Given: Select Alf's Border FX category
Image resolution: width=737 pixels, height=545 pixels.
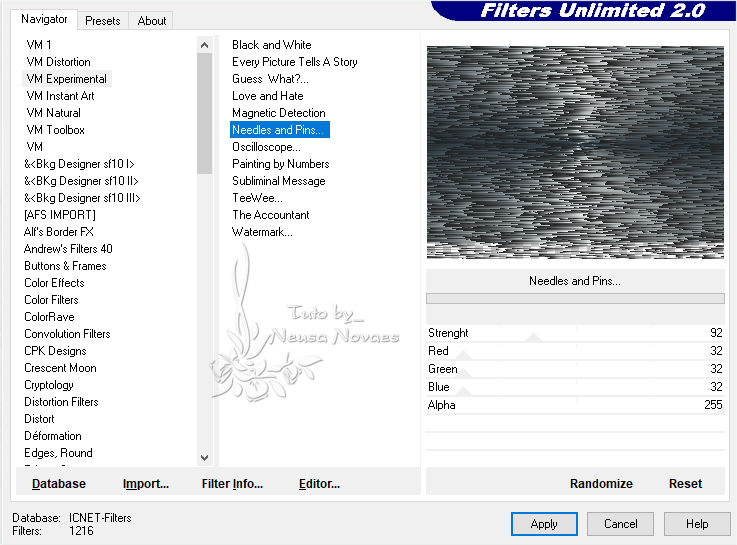Looking at the screenshot, I should tap(59, 232).
